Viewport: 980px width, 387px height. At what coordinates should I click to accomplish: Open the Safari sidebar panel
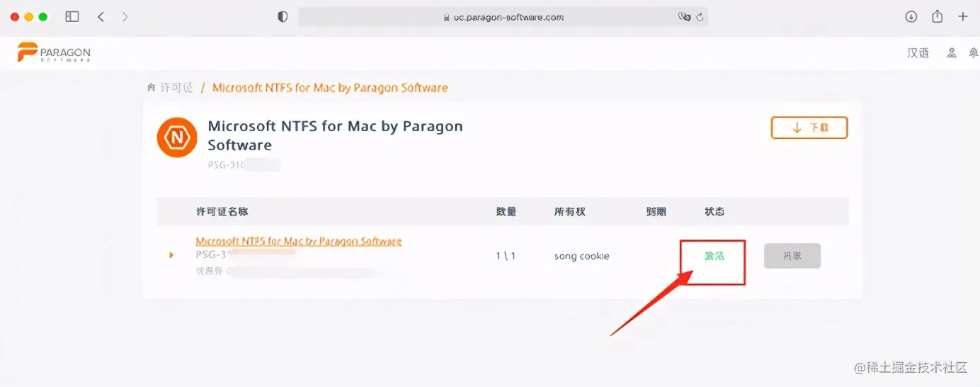(x=72, y=16)
